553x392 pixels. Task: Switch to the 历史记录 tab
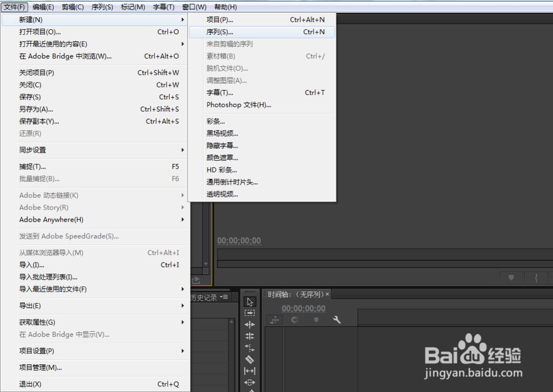[204, 297]
